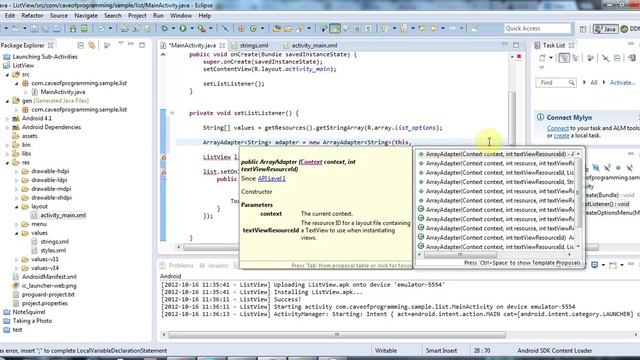Toggle code folding for setListListener method

click(172, 113)
